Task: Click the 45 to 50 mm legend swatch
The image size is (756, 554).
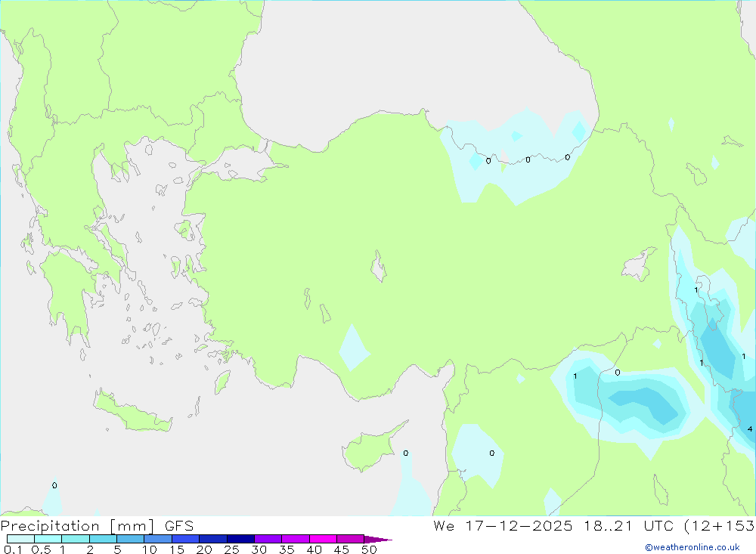Action: pos(351,539)
